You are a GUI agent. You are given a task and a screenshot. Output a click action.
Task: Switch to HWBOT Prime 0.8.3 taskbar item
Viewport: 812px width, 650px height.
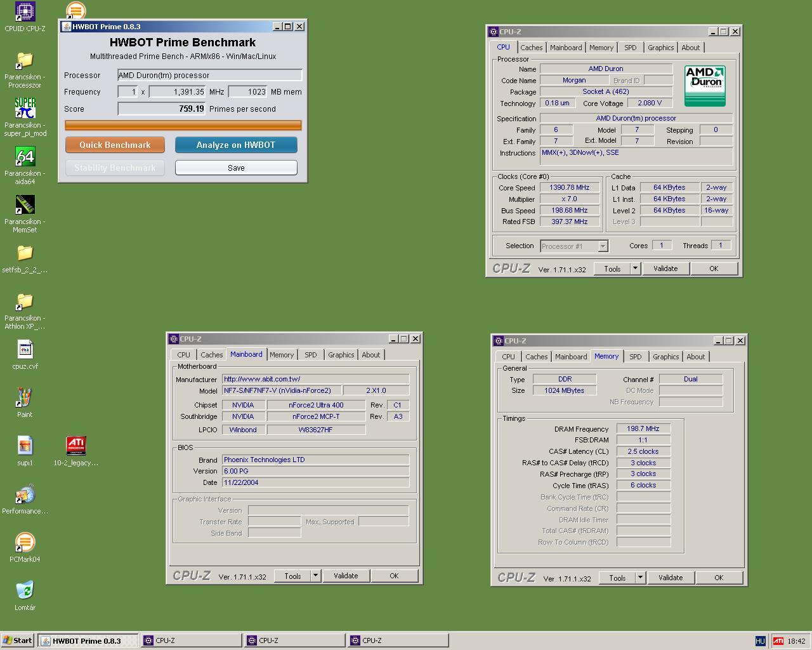click(x=88, y=640)
